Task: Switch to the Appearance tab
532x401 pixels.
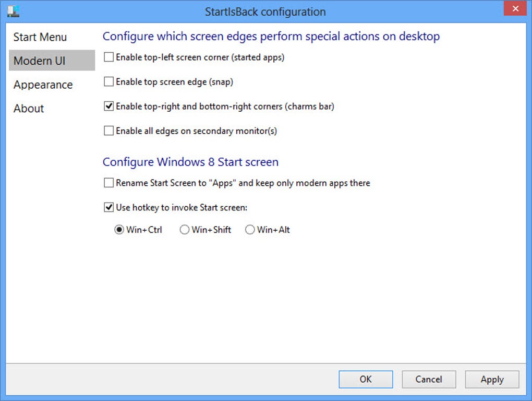Action: [x=43, y=85]
